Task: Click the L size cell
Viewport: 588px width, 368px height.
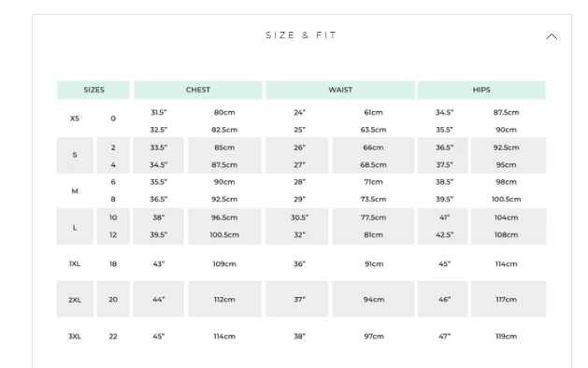Action: point(75,226)
